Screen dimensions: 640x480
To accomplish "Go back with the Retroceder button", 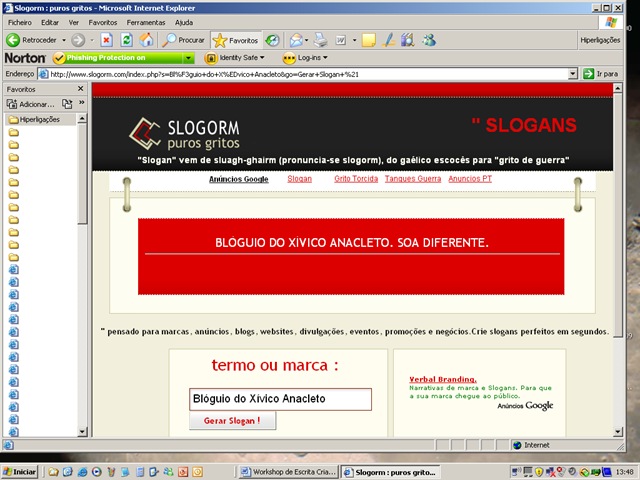I will pos(31,40).
